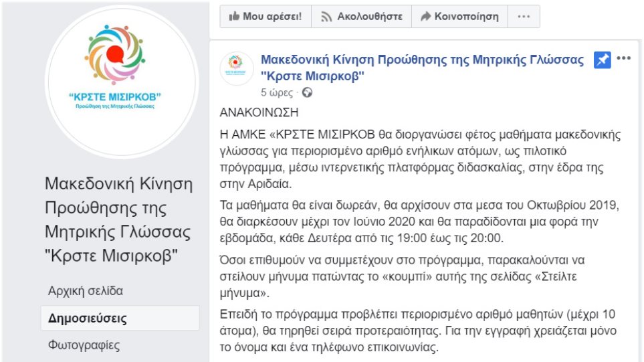
Task: Click the red speech bubble logo center
Action: pyautogui.click(x=115, y=55)
